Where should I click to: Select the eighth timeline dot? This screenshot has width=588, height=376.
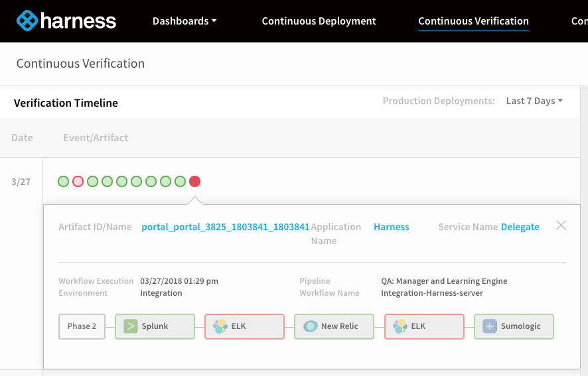pos(165,182)
